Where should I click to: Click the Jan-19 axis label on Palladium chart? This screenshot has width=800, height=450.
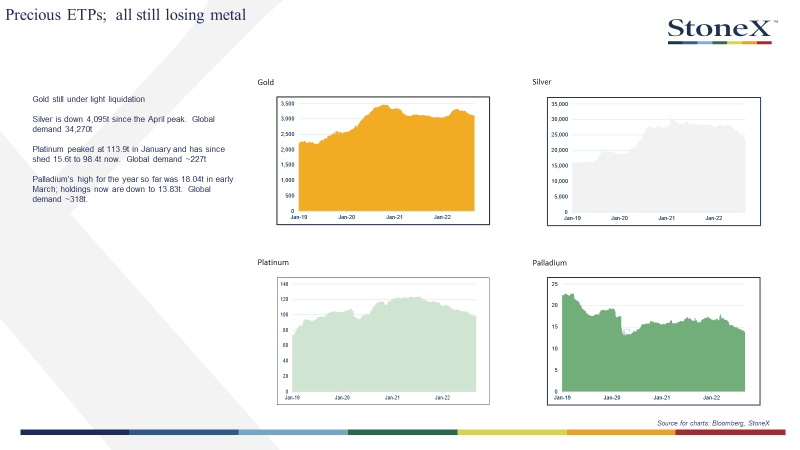tap(562, 398)
